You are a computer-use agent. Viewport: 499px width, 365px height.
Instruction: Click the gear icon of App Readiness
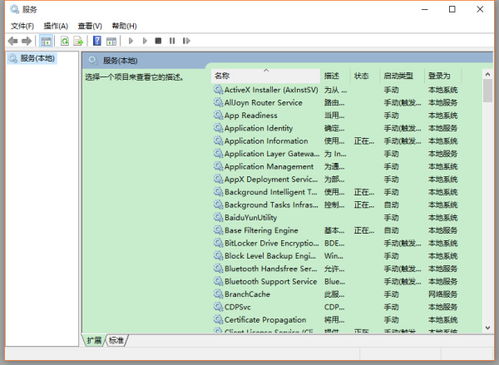click(218, 115)
